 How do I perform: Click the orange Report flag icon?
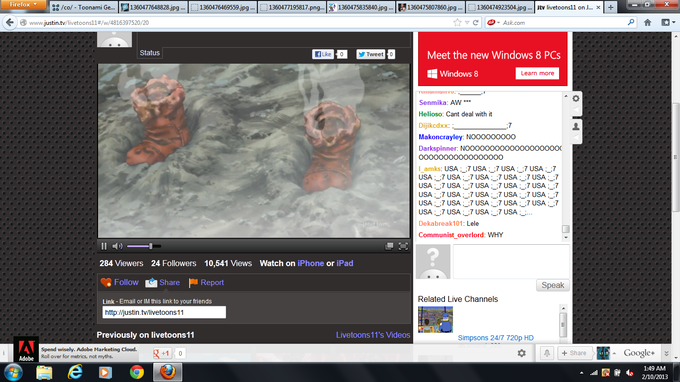(x=193, y=283)
